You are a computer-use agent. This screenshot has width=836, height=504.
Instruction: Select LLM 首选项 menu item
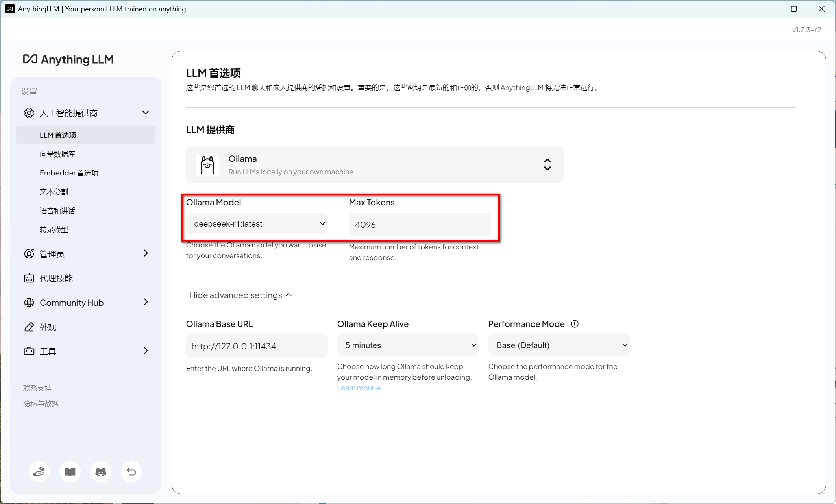[x=85, y=135]
